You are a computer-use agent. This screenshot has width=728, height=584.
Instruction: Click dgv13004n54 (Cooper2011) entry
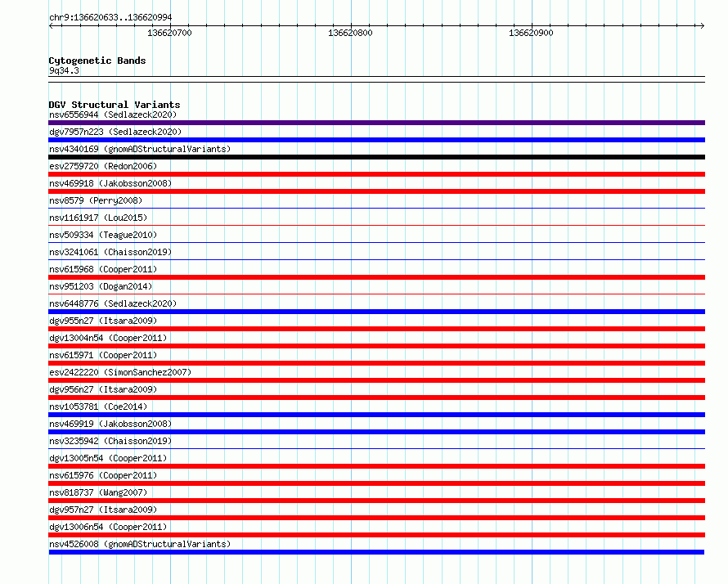point(108,338)
